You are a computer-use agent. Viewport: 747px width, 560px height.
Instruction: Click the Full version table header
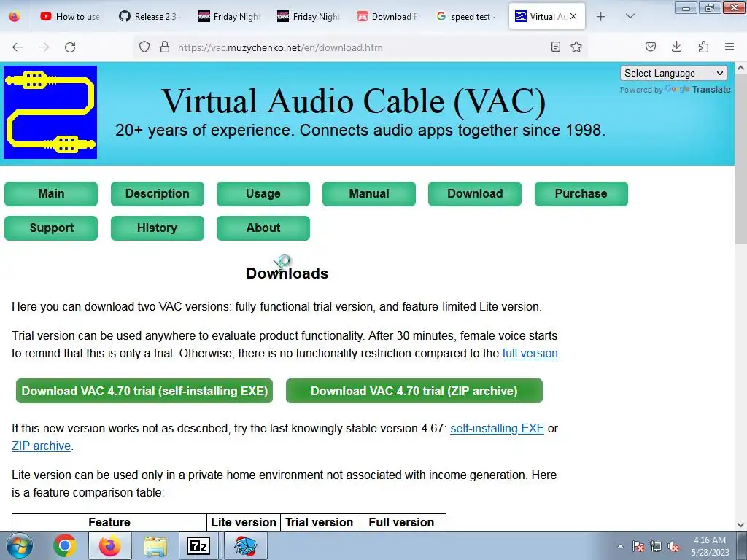(401, 522)
